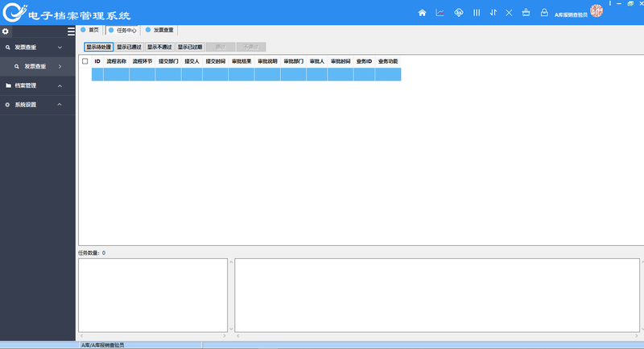Collapse the 发票查重 sidebar group chevron
This screenshot has width=644, height=349.
(x=60, y=48)
